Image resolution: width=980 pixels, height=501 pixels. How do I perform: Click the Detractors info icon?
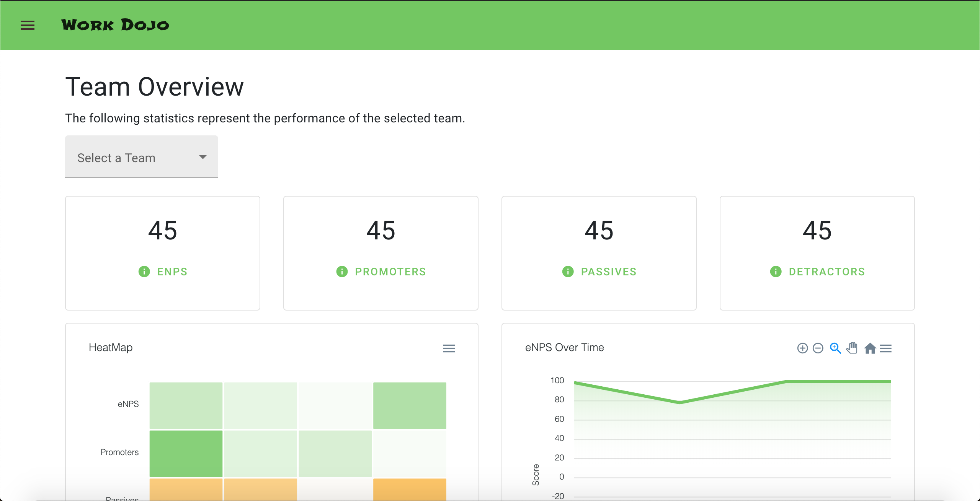776,272
